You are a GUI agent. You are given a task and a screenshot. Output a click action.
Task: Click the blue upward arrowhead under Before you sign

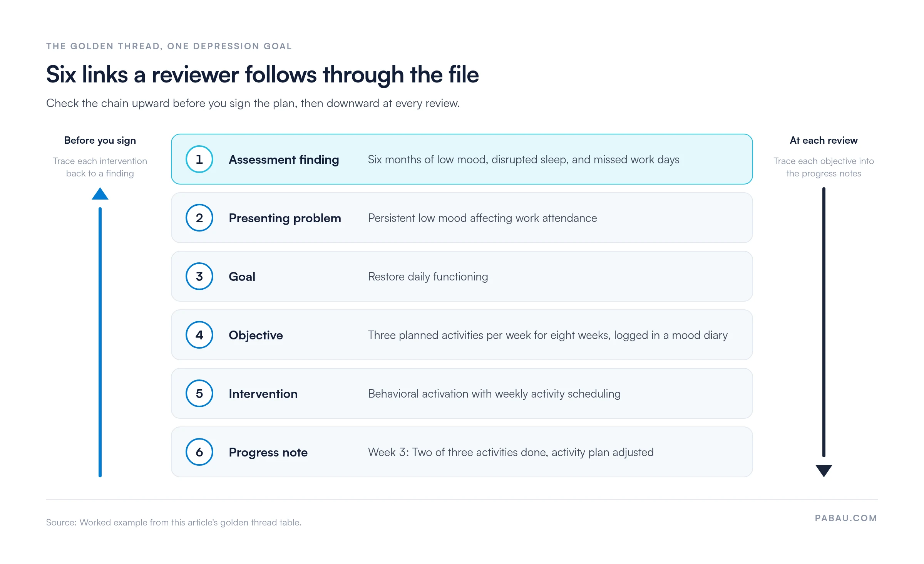pos(100,193)
